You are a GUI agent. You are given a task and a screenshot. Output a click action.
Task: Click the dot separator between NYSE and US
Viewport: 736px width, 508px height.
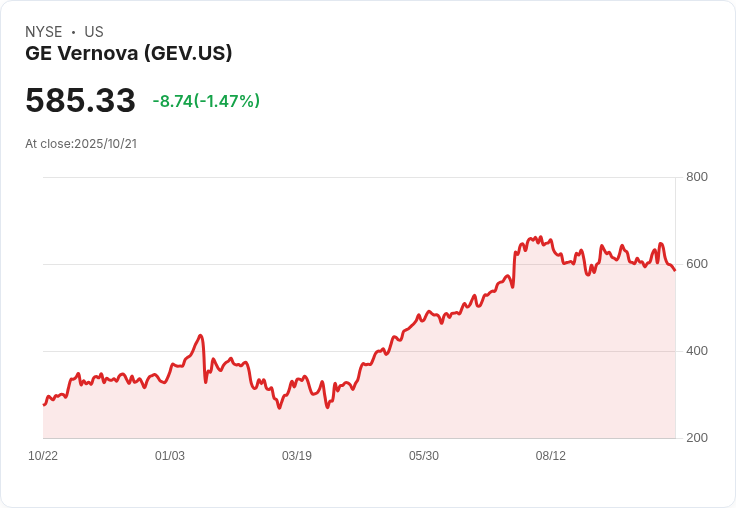click(x=73, y=32)
